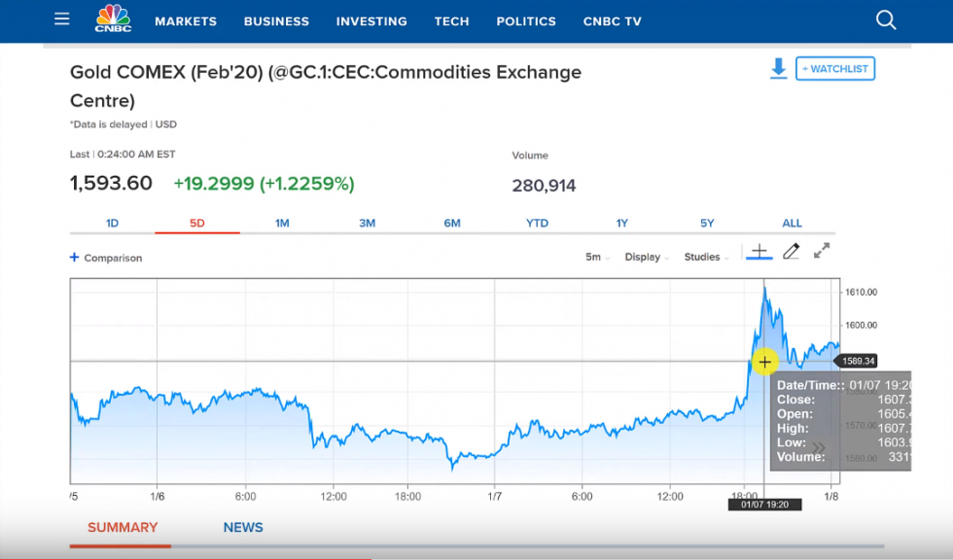Select the 1D time range tab

[112, 223]
